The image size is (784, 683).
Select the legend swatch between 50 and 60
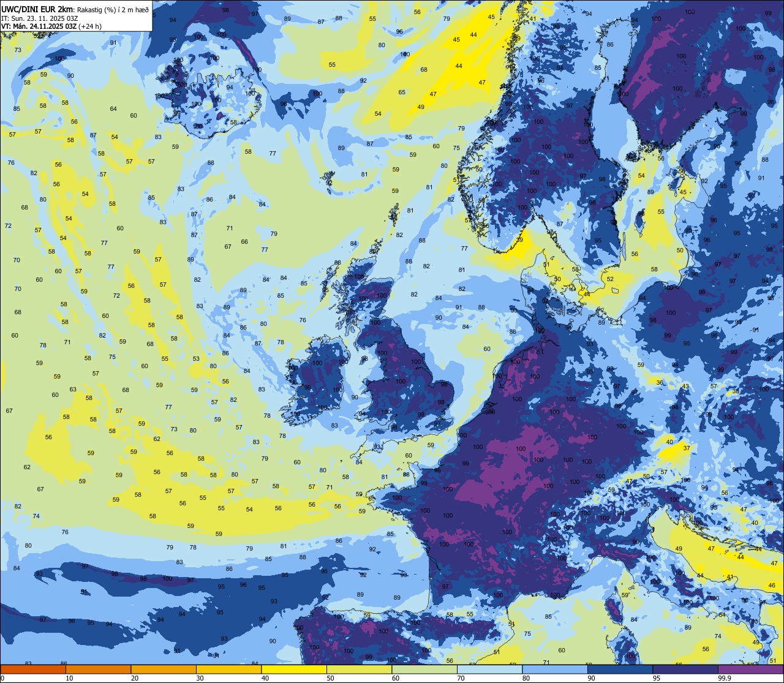359,669
